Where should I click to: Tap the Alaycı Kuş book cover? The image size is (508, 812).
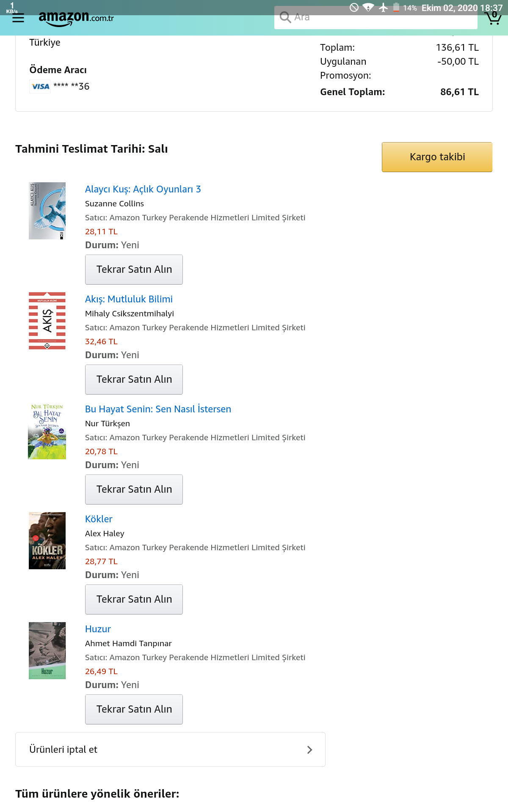click(47, 211)
